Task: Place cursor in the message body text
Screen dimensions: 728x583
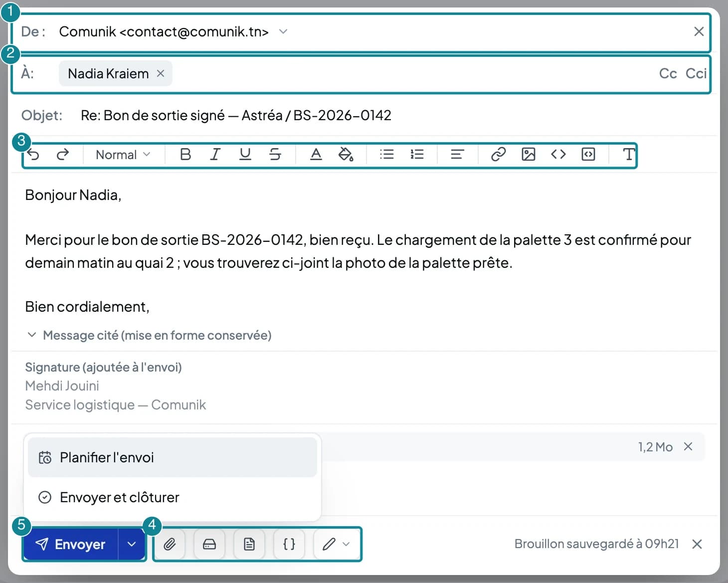Action: 358,251
